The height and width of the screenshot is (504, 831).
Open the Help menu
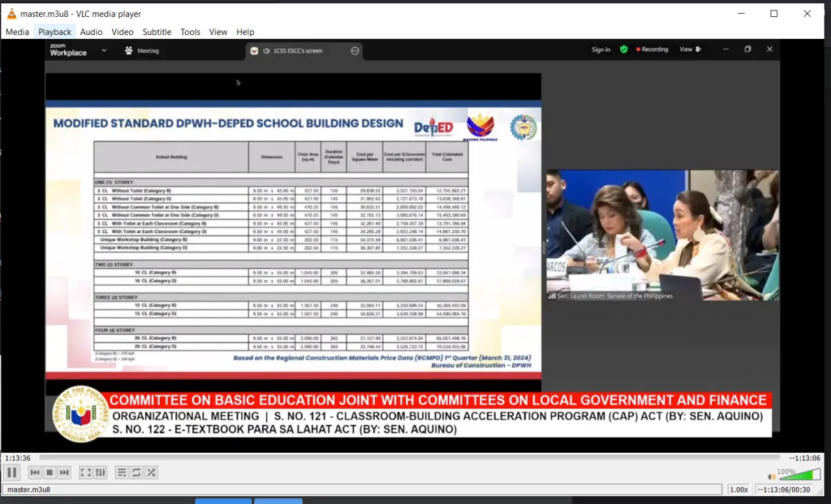click(245, 32)
